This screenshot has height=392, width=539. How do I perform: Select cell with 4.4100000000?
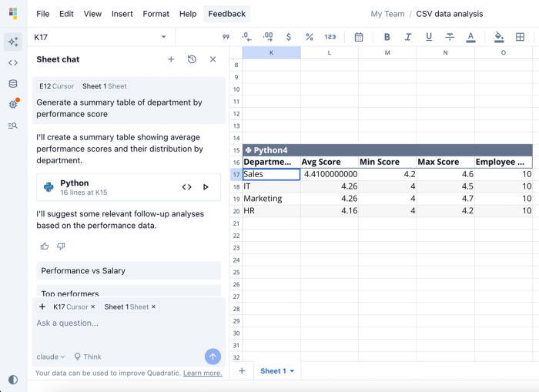(330, 174)
